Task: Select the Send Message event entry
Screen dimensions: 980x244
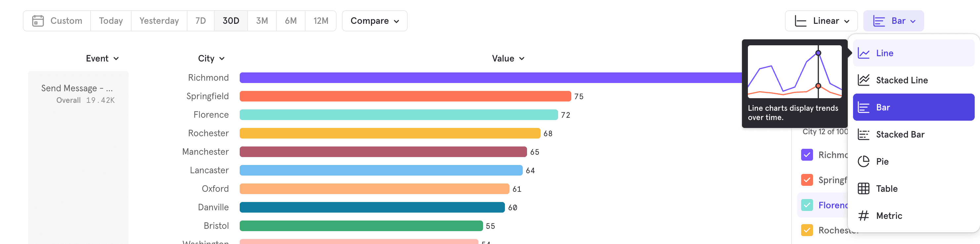Action: 77,88
